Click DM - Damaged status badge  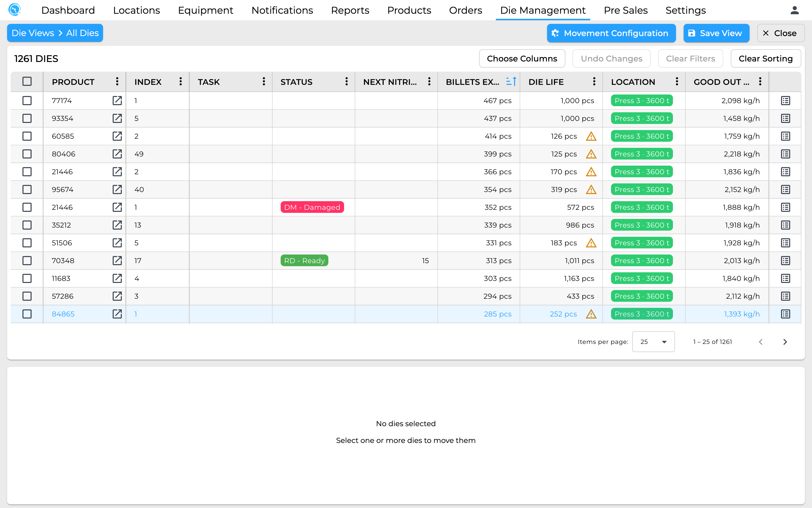(x=312, y=207)
